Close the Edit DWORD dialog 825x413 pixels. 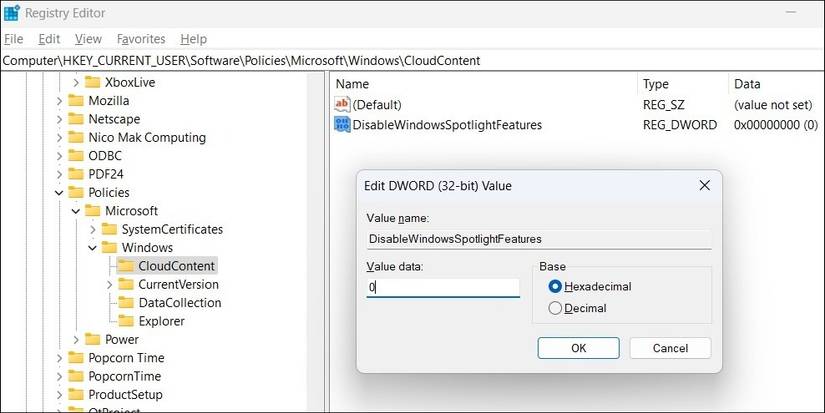click(705, 185)
